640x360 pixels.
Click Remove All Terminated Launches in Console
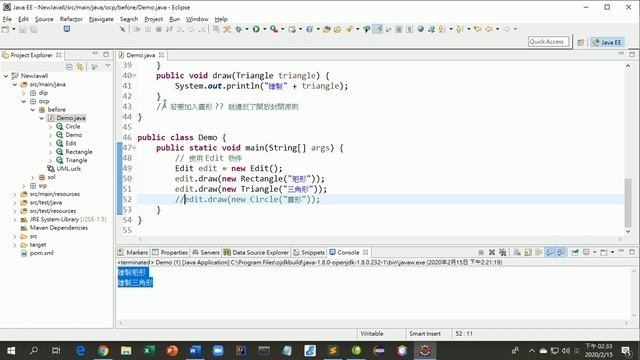pyautogui.click(x=503, y=252)
